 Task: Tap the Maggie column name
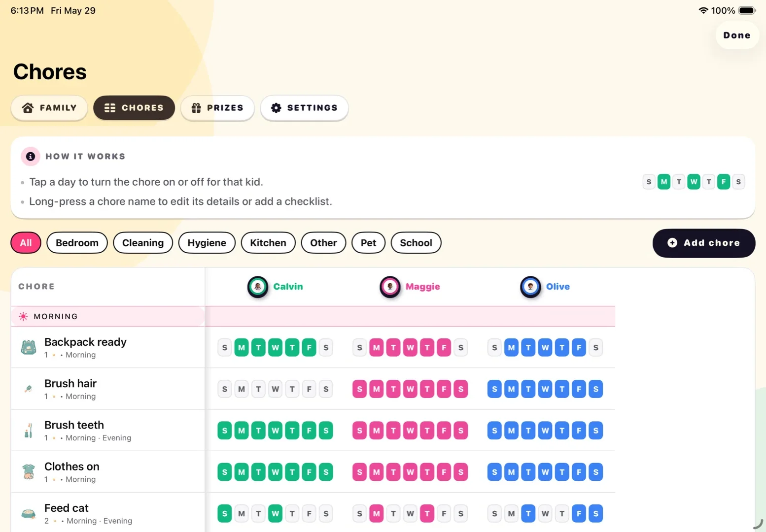(422, 287)
